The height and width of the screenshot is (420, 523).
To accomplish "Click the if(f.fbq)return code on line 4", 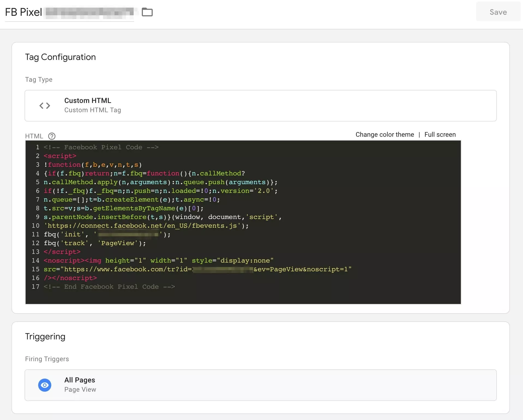I will (x=144, y=174).
